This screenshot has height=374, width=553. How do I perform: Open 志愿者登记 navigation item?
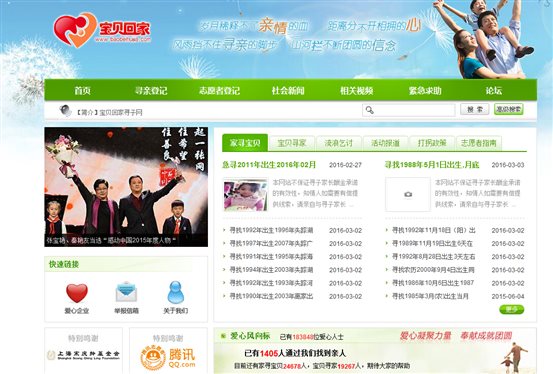tap(219, 91)
